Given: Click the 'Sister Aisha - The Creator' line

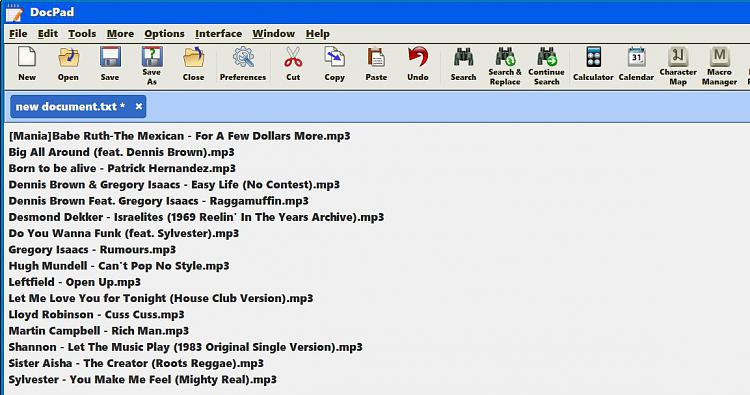Looking at the screenshot, I should (136, 363).
